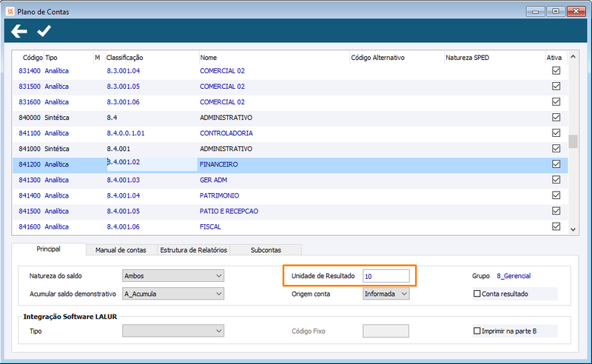Screen dimensions: 592x364
Task: Open the Natureza do saldo dropdown
Action: (173, 276)
